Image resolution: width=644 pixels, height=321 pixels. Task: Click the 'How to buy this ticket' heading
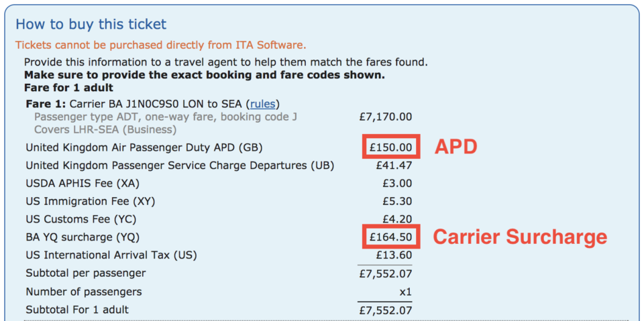point(91,24)
